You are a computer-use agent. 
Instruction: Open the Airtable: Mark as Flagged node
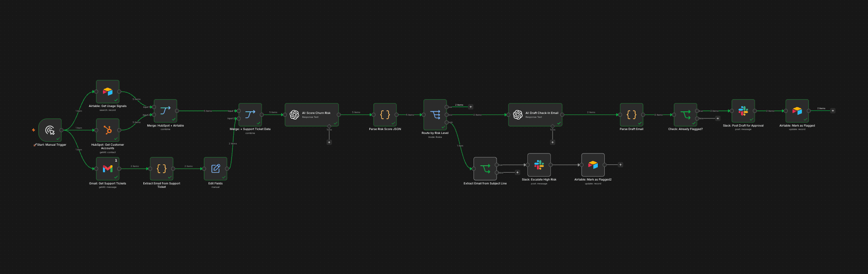coord(797,111)
